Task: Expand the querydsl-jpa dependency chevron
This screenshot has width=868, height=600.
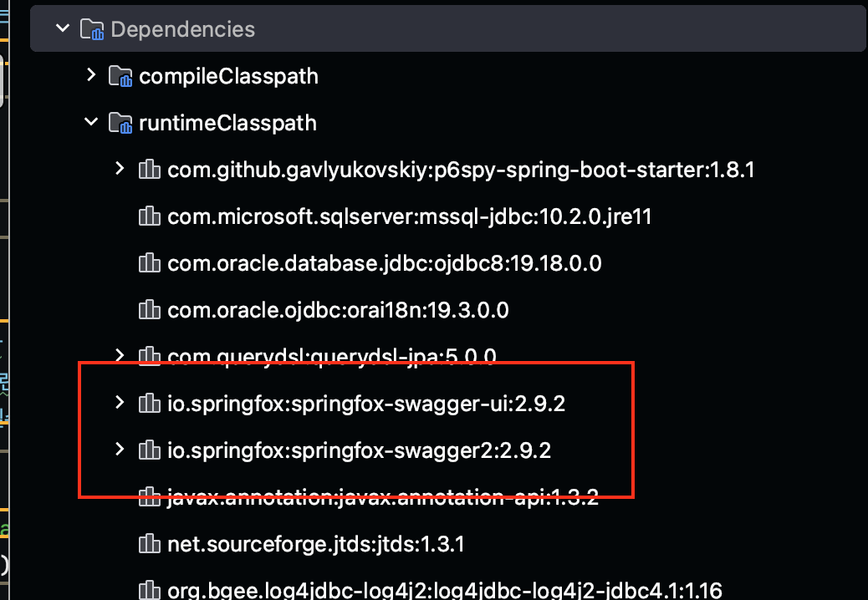Action: [120, 354]
